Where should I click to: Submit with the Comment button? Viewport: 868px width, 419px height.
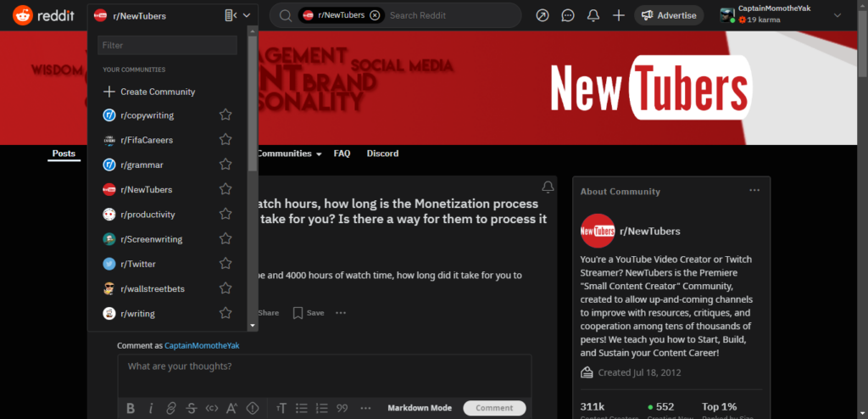point(494,408)
